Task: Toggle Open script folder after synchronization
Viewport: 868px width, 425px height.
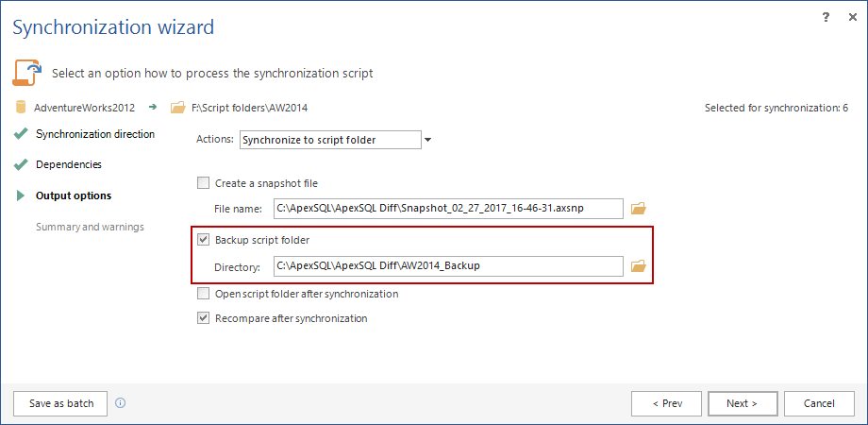Action: (203, 294)
